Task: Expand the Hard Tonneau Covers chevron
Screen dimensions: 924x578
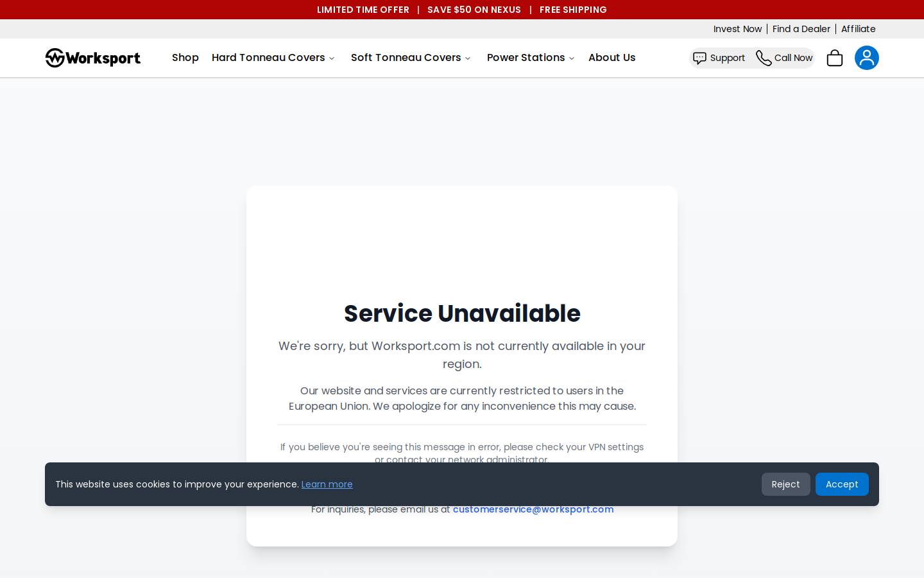Action: tap(332, 58)
